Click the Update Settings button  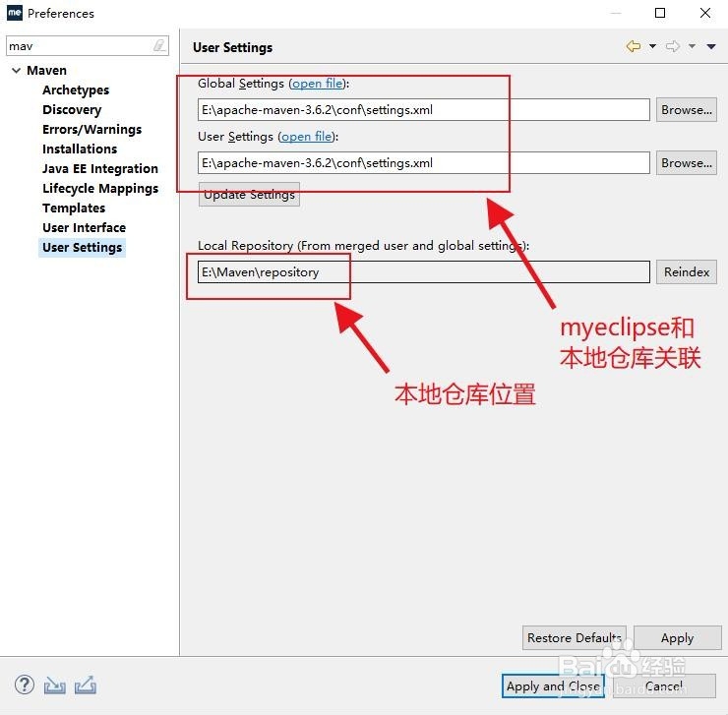point(249,195)
